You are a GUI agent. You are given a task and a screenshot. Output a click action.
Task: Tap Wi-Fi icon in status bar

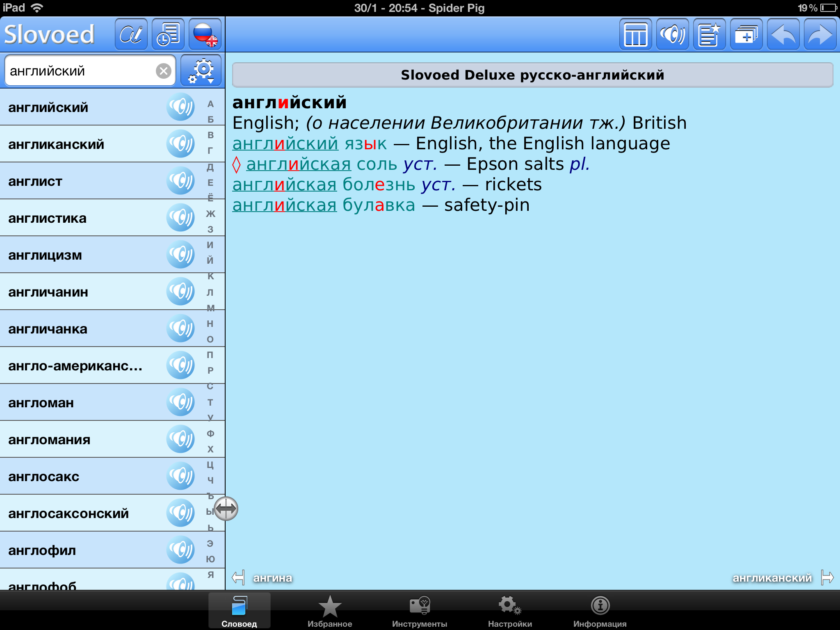point(37,8)
